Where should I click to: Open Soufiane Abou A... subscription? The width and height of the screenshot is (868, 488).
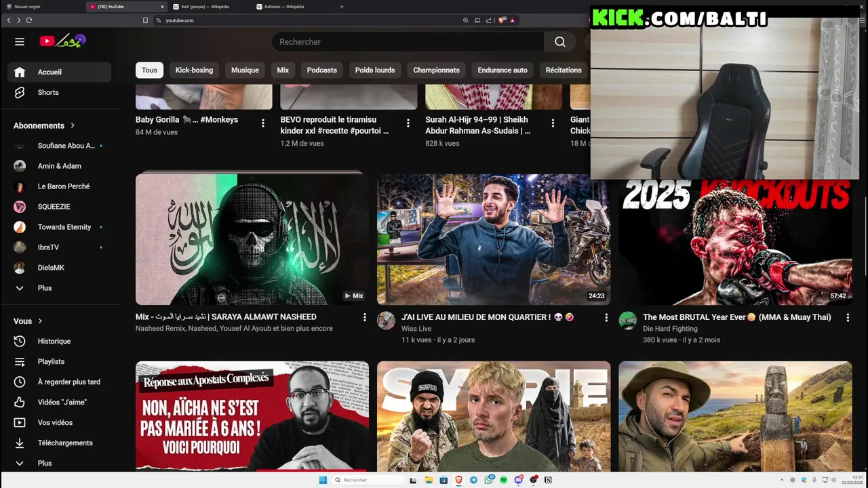click(x=59, y=146)
